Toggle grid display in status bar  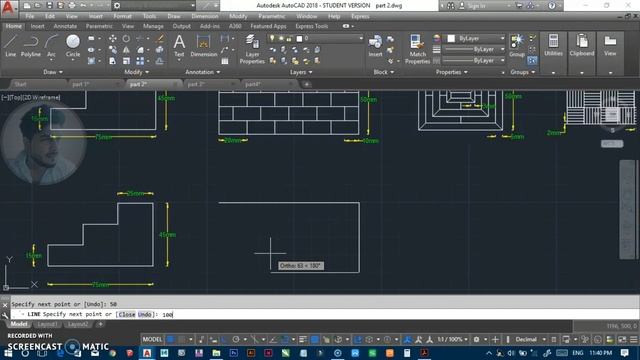click(171, 339)
